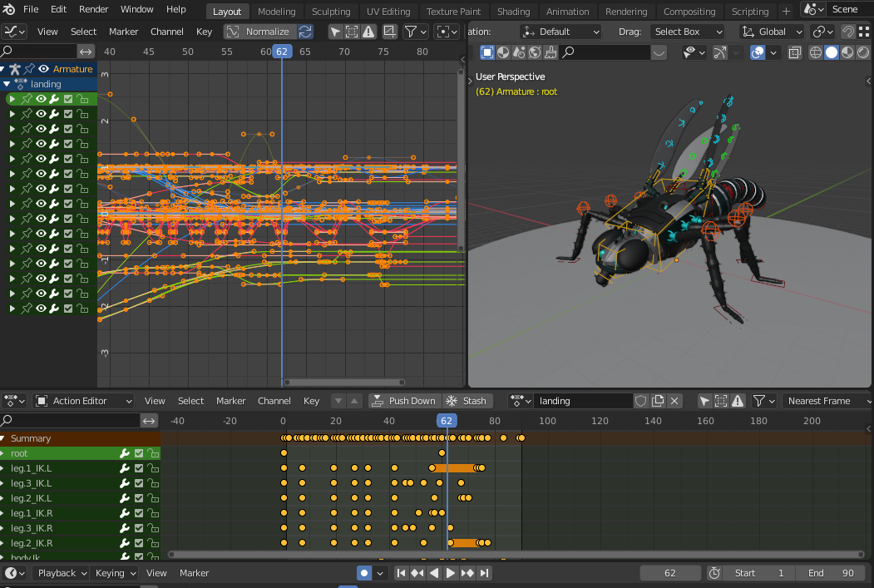Viewport: 874px width, 588px height.
Task: Enable wireframe shading in the 3D viewport
Action: (817, 52)
